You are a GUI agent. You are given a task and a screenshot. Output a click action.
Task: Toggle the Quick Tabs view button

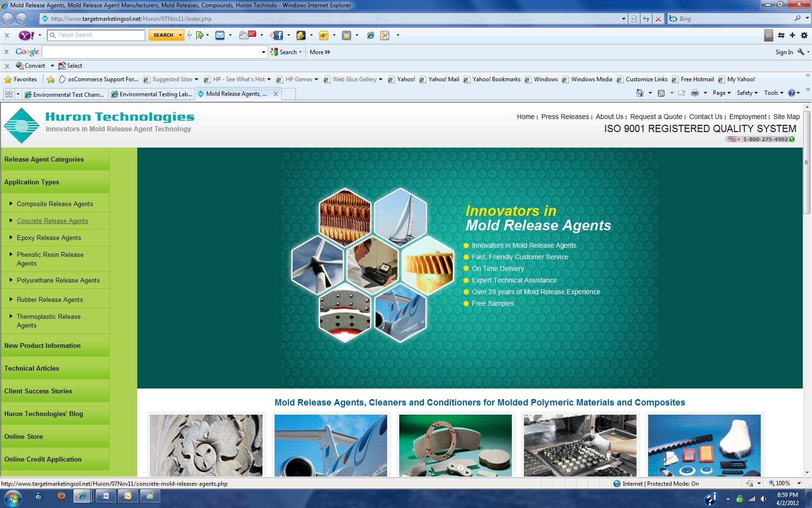pyautogui.click(x=9, y=94)
